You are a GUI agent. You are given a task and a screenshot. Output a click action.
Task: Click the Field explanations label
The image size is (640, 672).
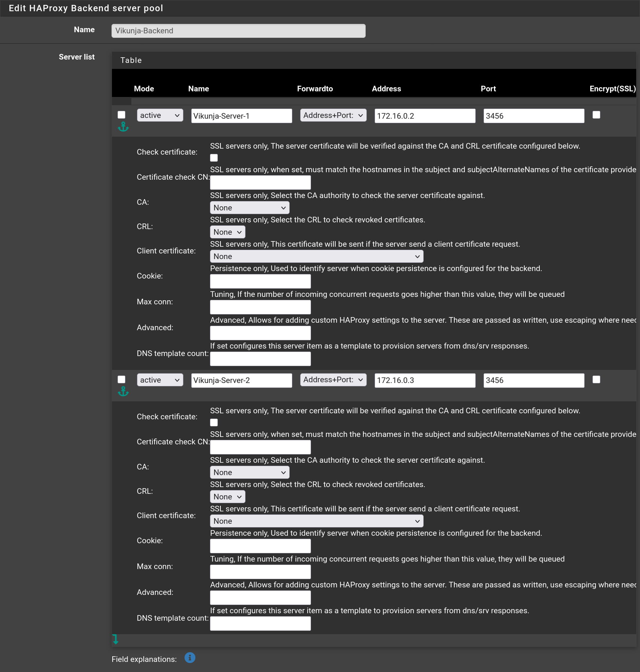coord(144,659)
